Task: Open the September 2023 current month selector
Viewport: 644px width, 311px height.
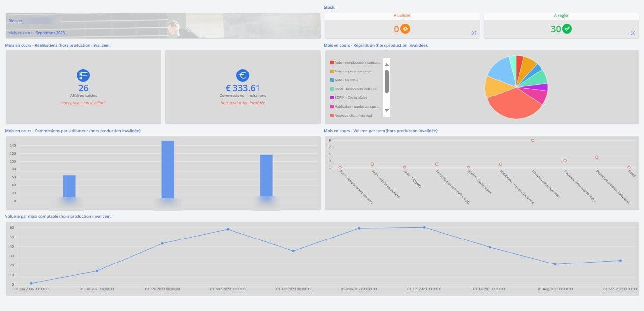Action: [x=50, y=33]
